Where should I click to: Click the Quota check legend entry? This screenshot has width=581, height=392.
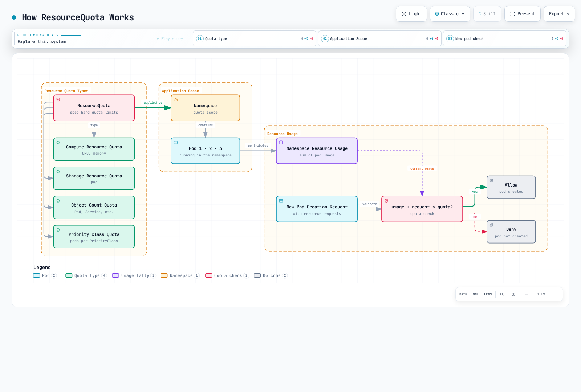point(227,275)
